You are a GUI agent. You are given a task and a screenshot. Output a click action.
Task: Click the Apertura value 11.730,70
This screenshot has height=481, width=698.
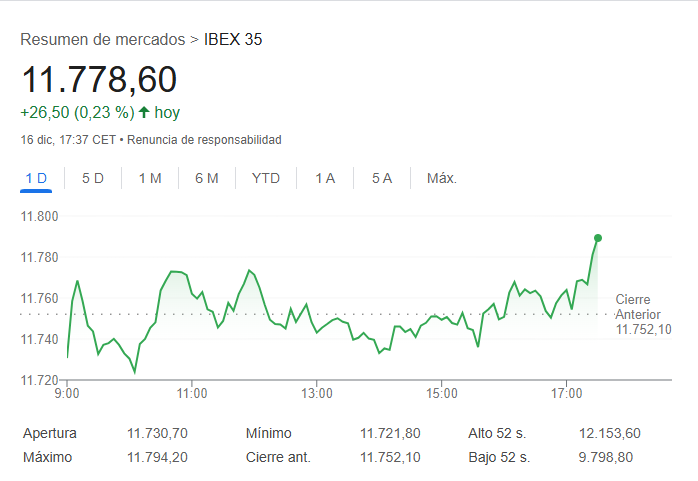point(157,433)
